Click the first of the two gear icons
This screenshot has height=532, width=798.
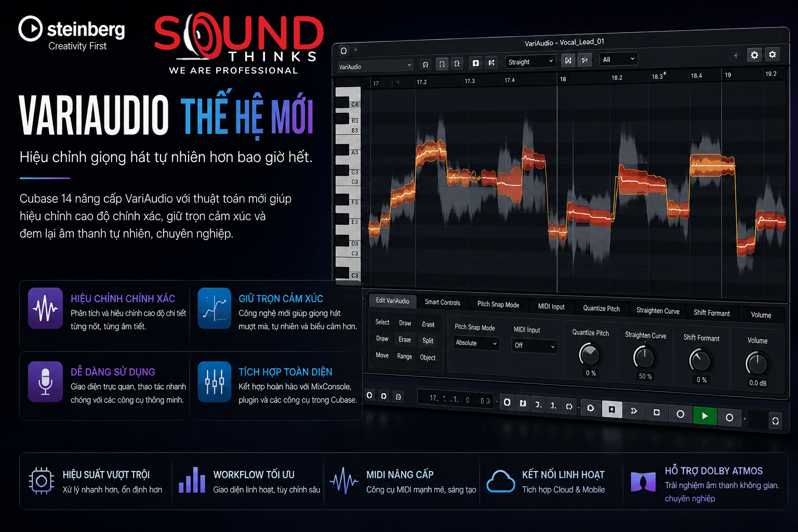754,55
